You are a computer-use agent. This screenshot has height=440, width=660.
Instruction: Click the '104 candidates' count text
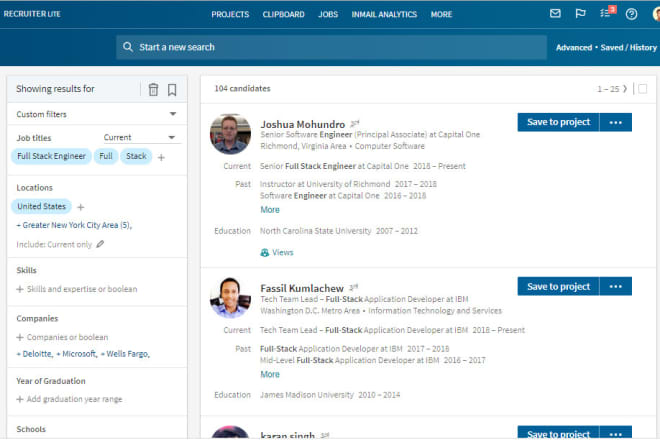click(x=242, y=88)
